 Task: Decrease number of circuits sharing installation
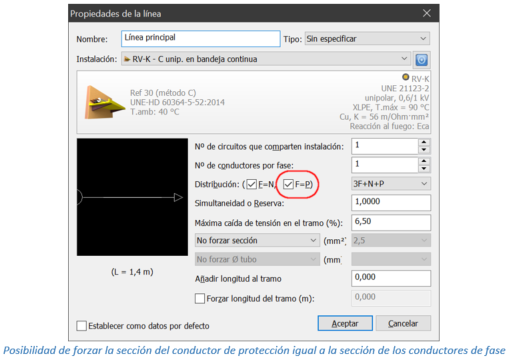[424, 150]
